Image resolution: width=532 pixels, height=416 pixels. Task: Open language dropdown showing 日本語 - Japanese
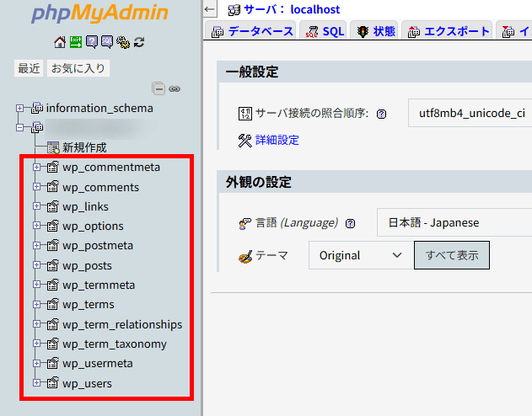click(x=454, y=222)
